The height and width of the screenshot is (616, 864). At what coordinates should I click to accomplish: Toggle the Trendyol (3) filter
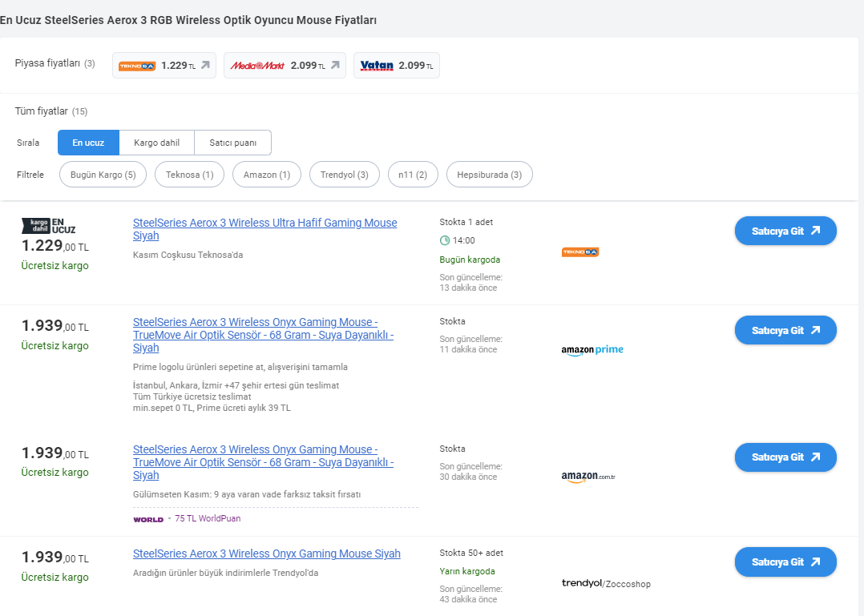345,175
